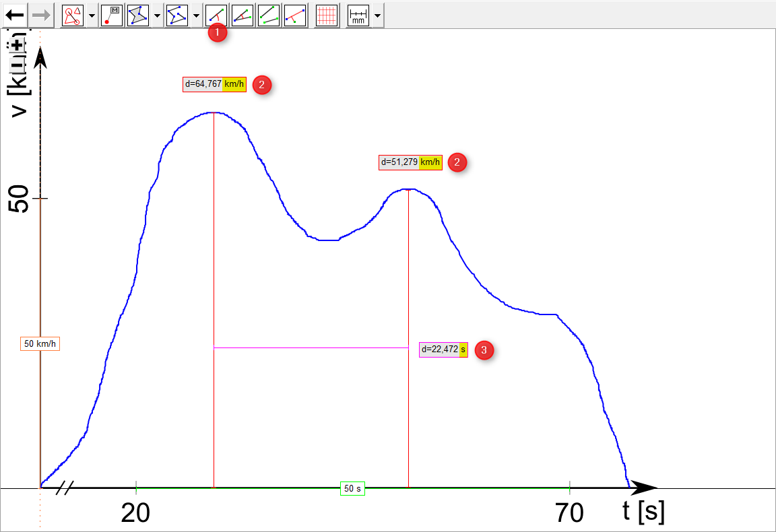Click the grayed forward arrow button
Screen dimensions: 776x532
tap(41, 15)
